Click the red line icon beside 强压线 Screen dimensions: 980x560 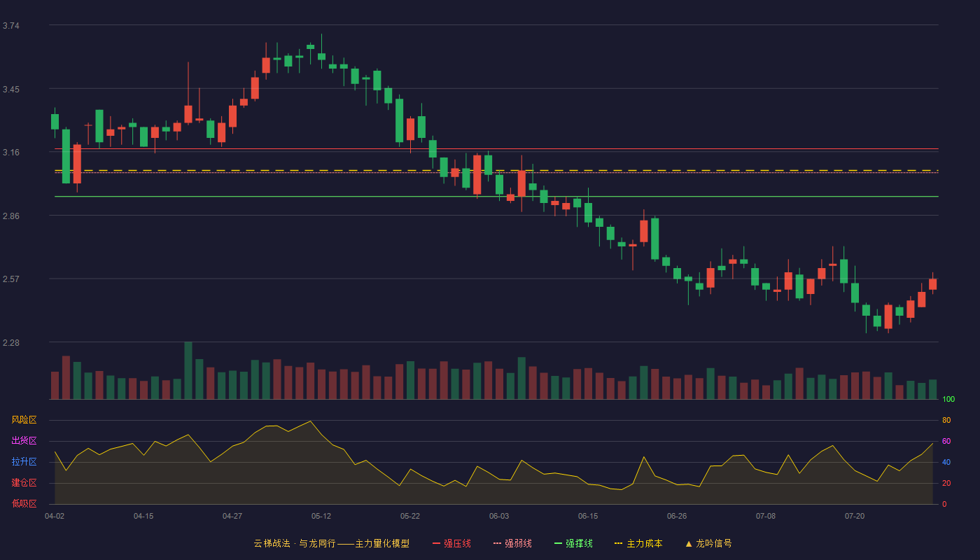(x=437, y=543)
